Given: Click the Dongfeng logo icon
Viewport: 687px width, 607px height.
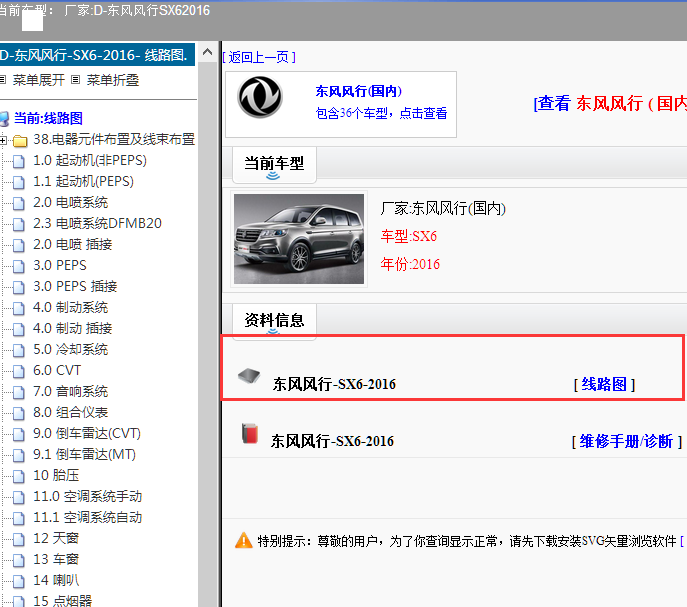Looking at the screenshot, I should tap(260, 97).
